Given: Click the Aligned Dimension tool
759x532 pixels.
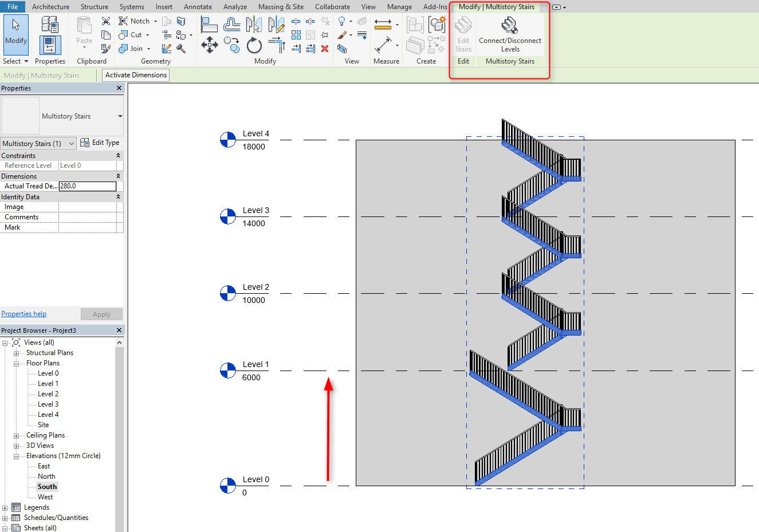Looking at the screenshot, I should pyautogui.click(x=383, y=45).
